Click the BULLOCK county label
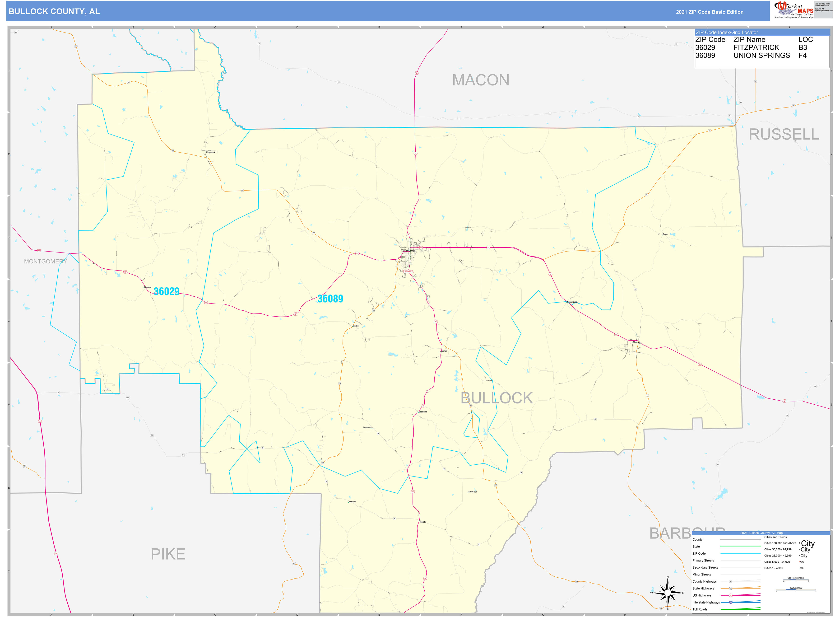This screenshot has width=840, height=617. [x=497, y=398]
